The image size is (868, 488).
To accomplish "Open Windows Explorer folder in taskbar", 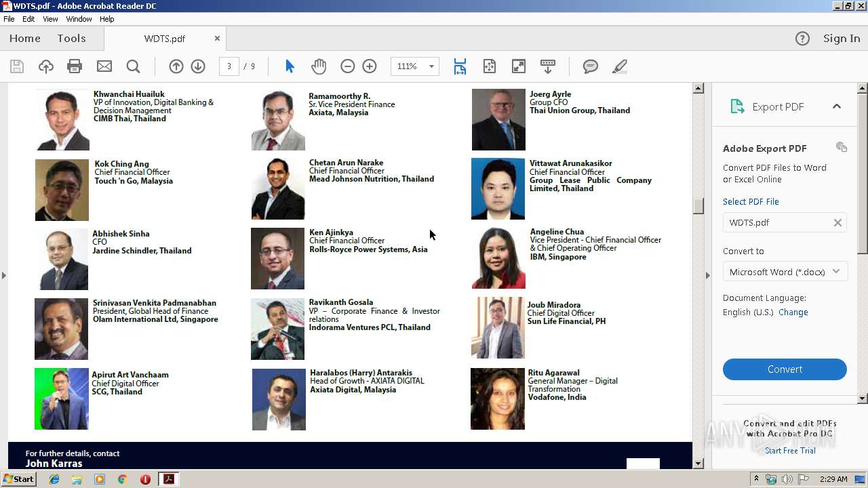I will pyautogui.click(x=77, y=479).
